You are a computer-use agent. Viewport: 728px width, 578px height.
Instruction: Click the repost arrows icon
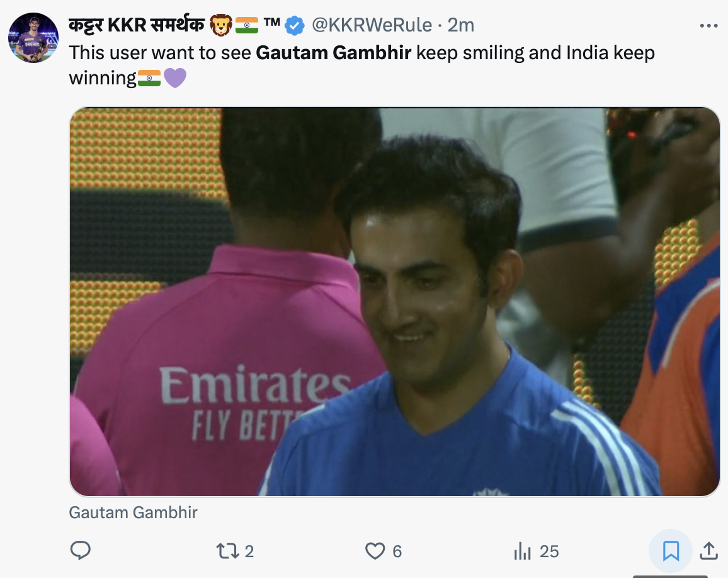click(226, 551)
